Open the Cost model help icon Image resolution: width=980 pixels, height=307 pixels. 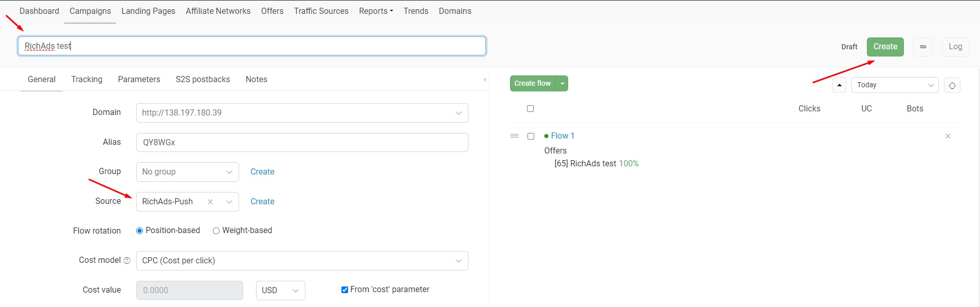127,261
